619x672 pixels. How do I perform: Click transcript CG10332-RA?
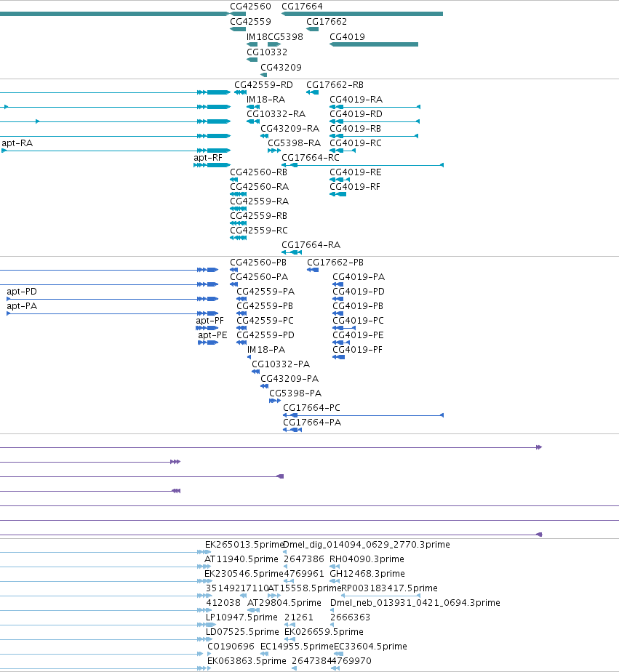point(276,114)
